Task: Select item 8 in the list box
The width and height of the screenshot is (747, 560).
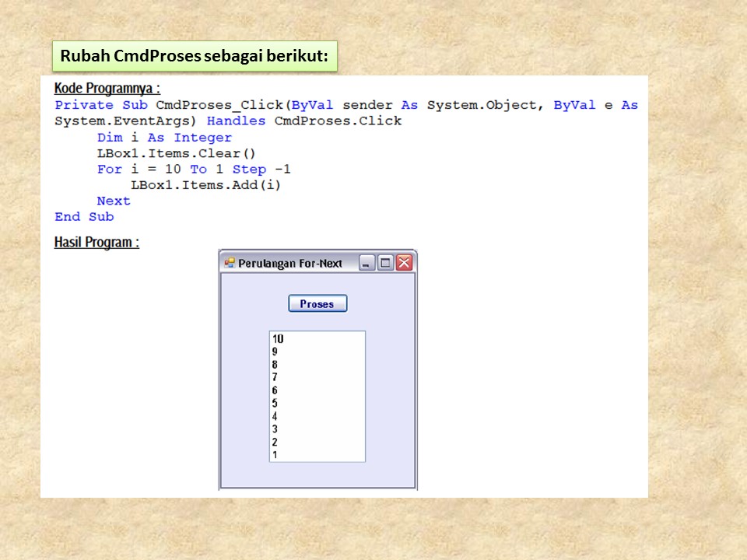Action: [x=317, y=364]
